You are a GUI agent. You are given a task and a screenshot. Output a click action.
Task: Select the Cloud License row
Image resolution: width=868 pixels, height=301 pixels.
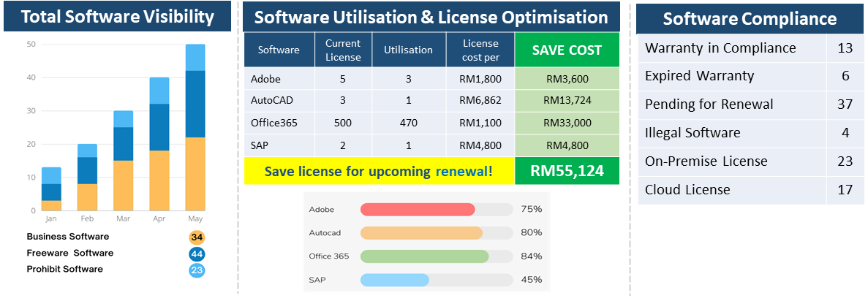(x=751, y=191)
